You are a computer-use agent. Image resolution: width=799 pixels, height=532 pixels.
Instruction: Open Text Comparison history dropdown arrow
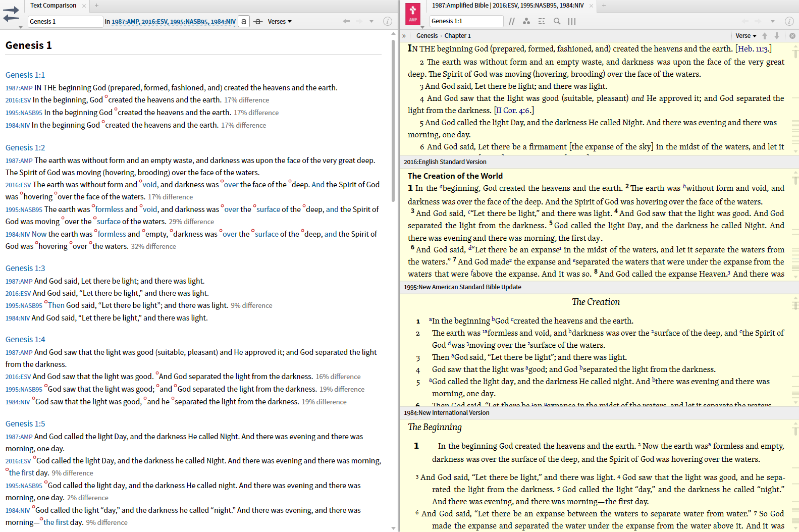(371, 21)
